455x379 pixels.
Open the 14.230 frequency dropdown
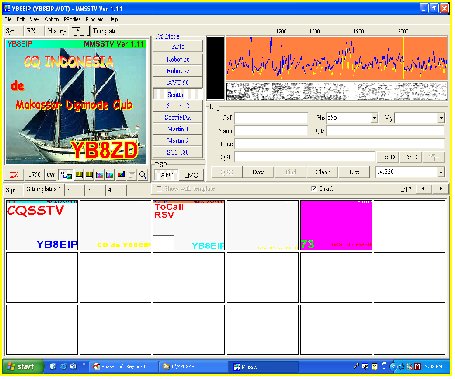441,172
